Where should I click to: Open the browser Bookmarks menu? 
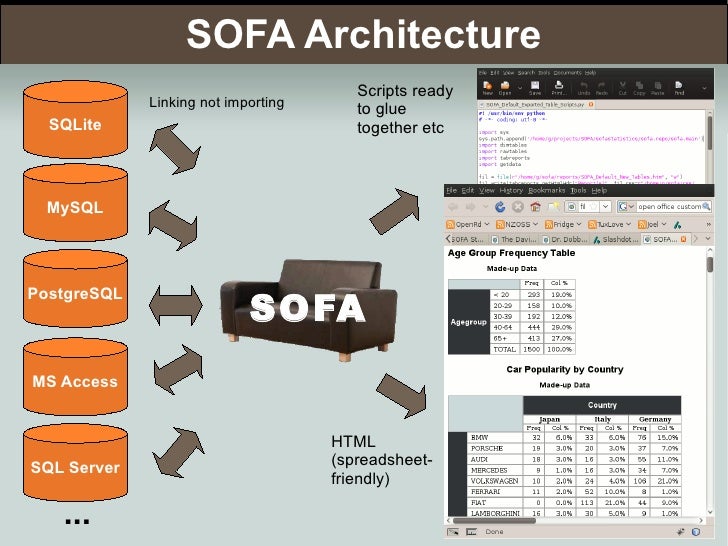(546, 190)
